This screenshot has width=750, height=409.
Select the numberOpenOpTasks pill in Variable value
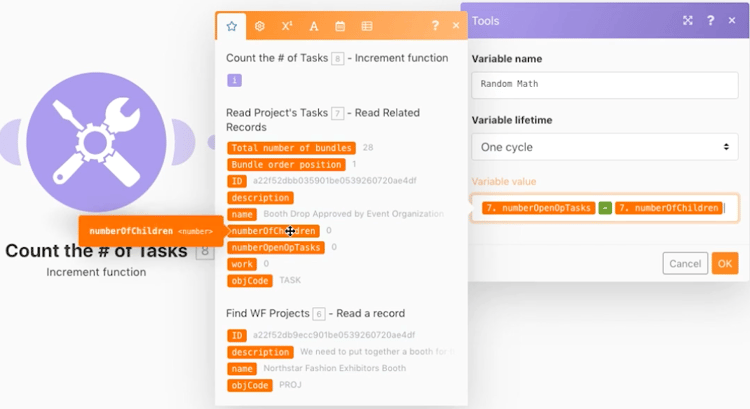click(539, 208)
